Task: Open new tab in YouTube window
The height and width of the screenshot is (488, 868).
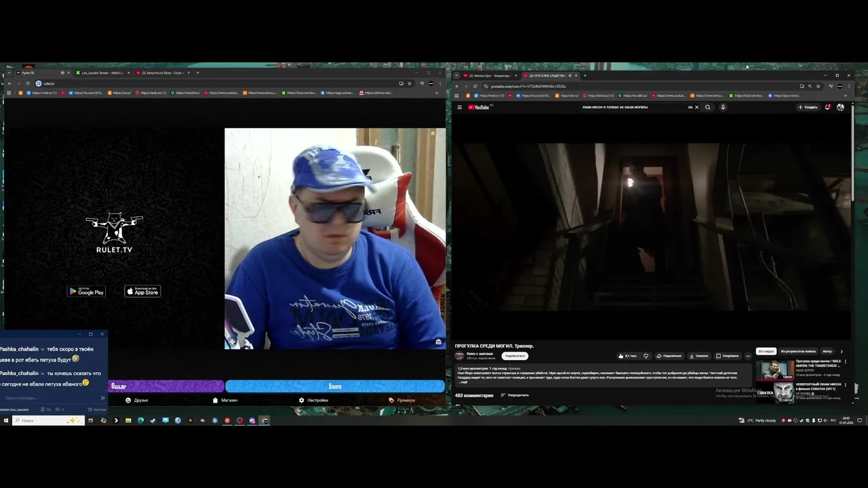Action: [x=585, y=75]
